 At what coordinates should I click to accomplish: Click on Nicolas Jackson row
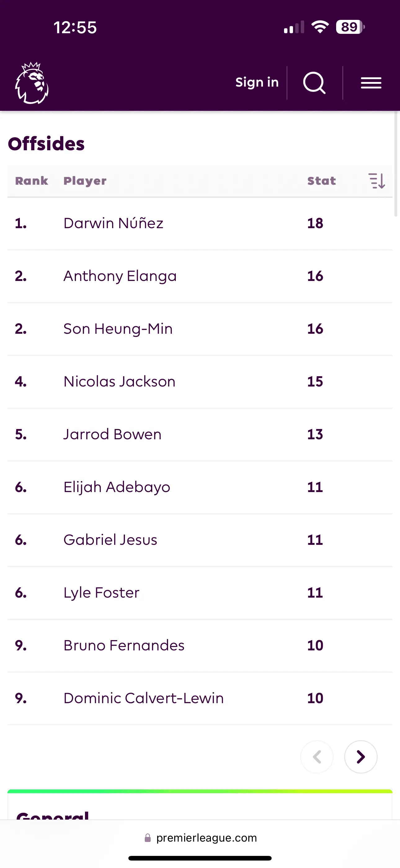[119, 382]
